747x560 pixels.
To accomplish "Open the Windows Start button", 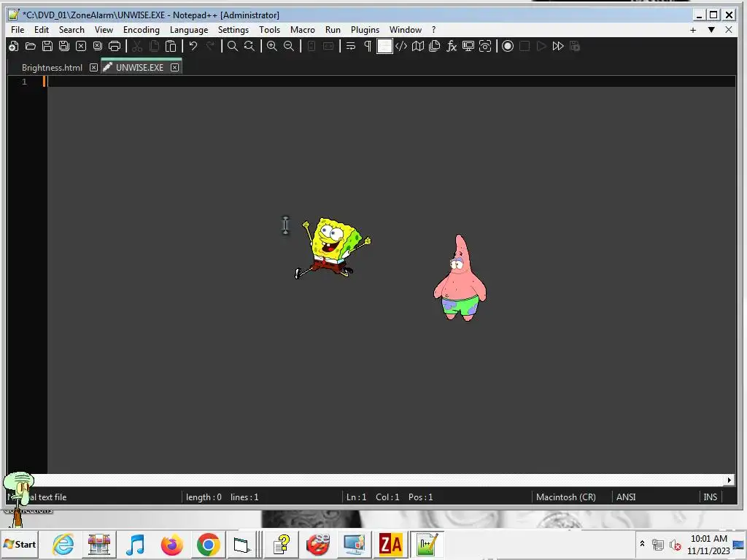I will 20,544.
